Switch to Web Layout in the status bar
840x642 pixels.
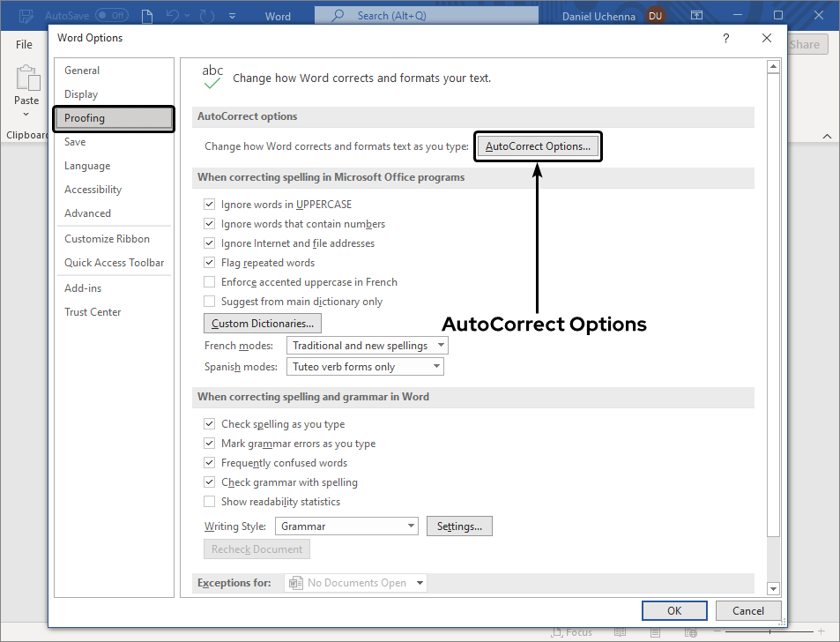tap(690, 632)
